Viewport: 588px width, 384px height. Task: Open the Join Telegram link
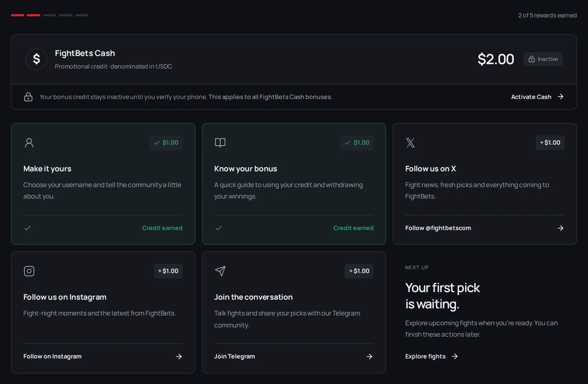pos(294,356)
